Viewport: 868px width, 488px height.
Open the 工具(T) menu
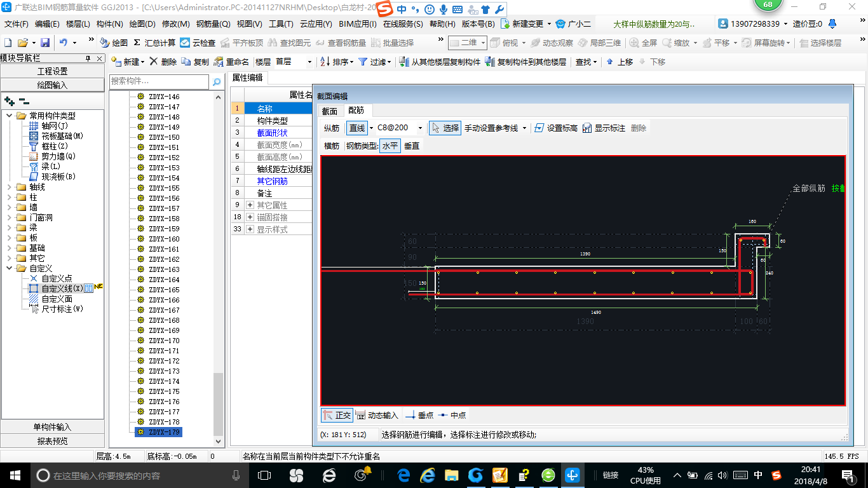(x=281, y=24)
